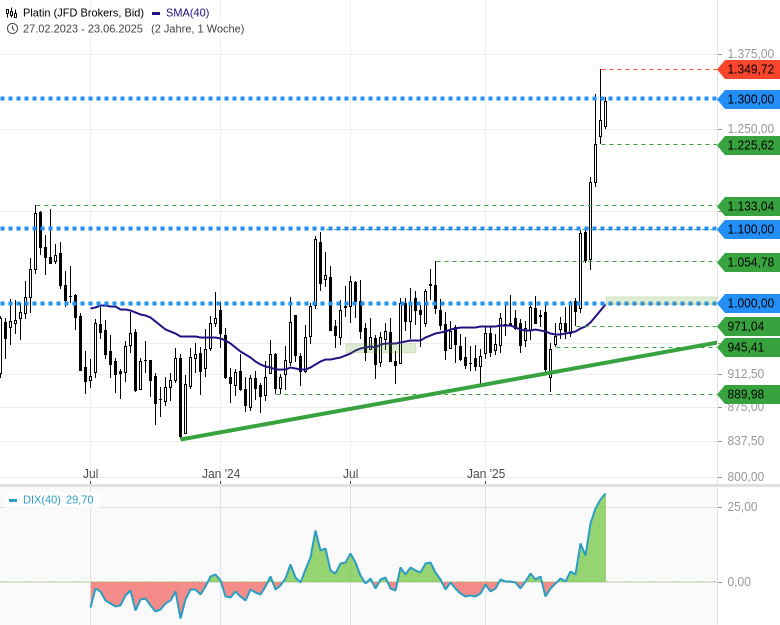This screenshot has width=780, height=625.
Task: Click the date range 27.02.2023 - 23.06.2025
Action: (x=83, y=29)
